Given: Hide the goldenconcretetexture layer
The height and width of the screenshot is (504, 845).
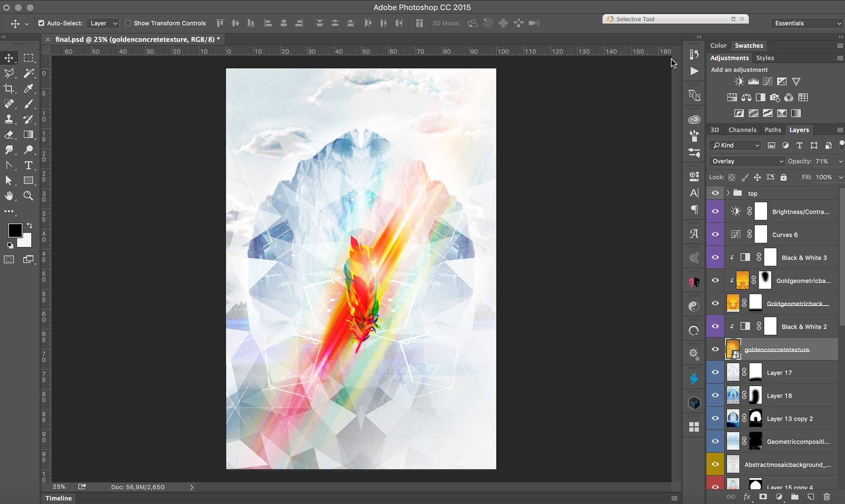Looking at the screenshot, I should [x=715, y=349].
